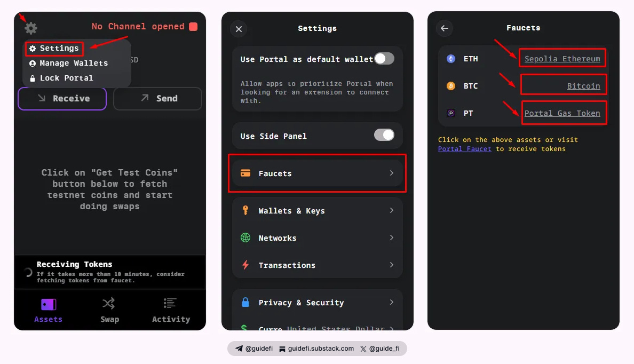Click the Receive button
Screen dimensions: 634x364
(62, 98)
